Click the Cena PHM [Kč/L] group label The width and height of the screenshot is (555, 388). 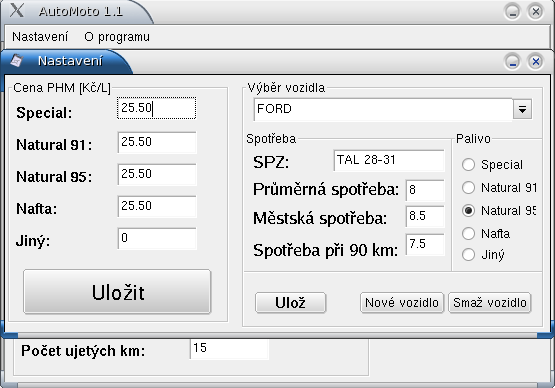[x=62, y=88]
